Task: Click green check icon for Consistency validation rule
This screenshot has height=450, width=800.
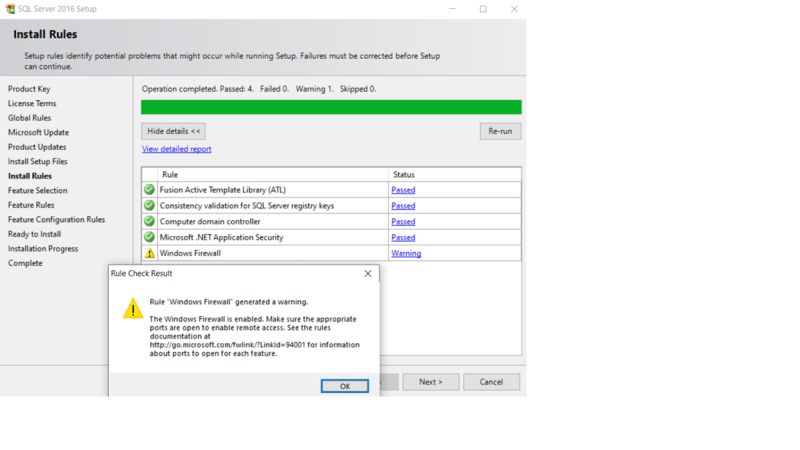Action: click(x=149, y=205)
